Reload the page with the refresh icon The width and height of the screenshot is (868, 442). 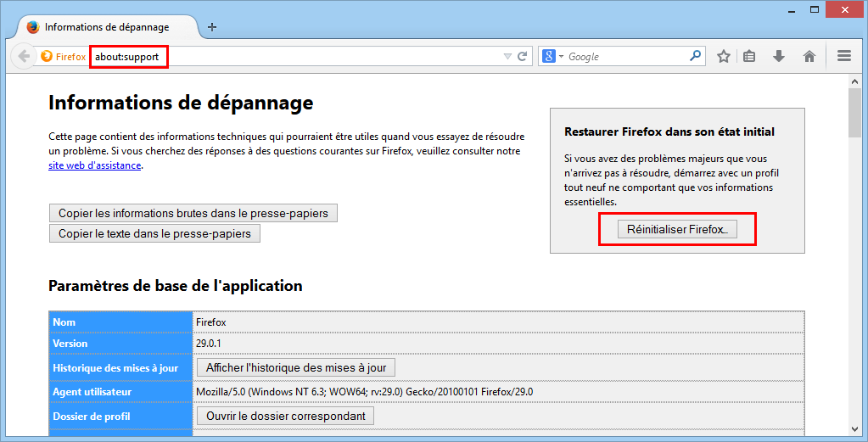coord(522,57)
